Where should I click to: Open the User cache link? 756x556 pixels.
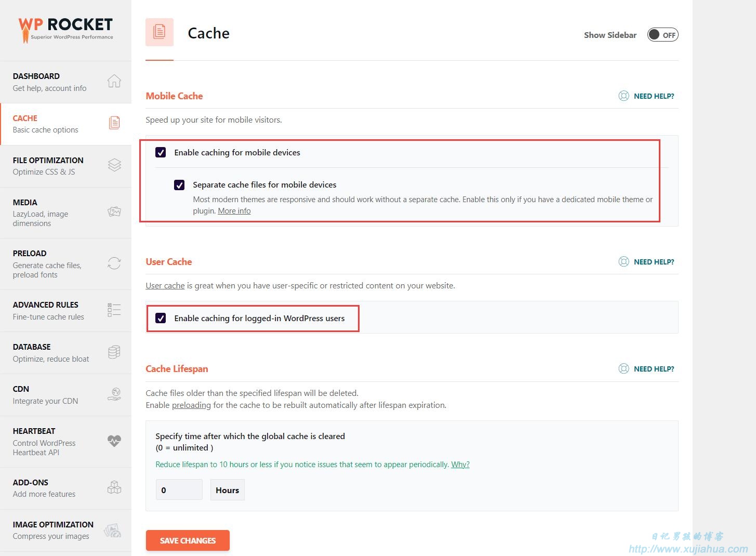pos(165,286)
